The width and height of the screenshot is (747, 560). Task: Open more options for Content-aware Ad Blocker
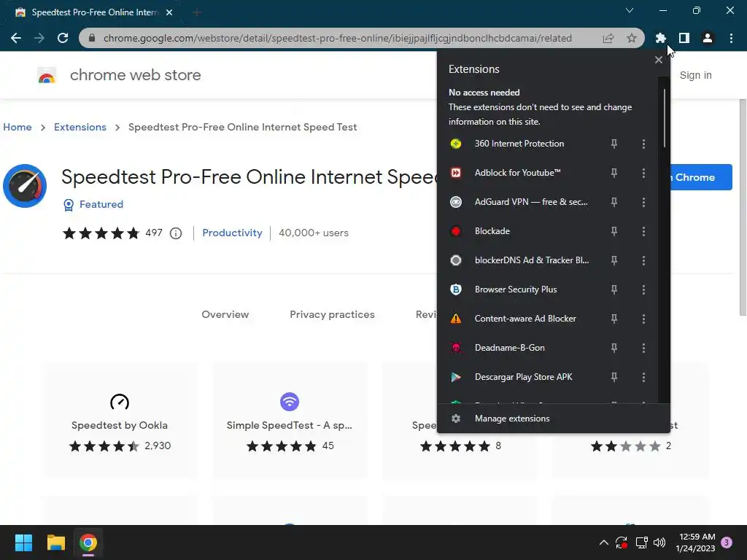pyautogui.click(x=643, y=319)
